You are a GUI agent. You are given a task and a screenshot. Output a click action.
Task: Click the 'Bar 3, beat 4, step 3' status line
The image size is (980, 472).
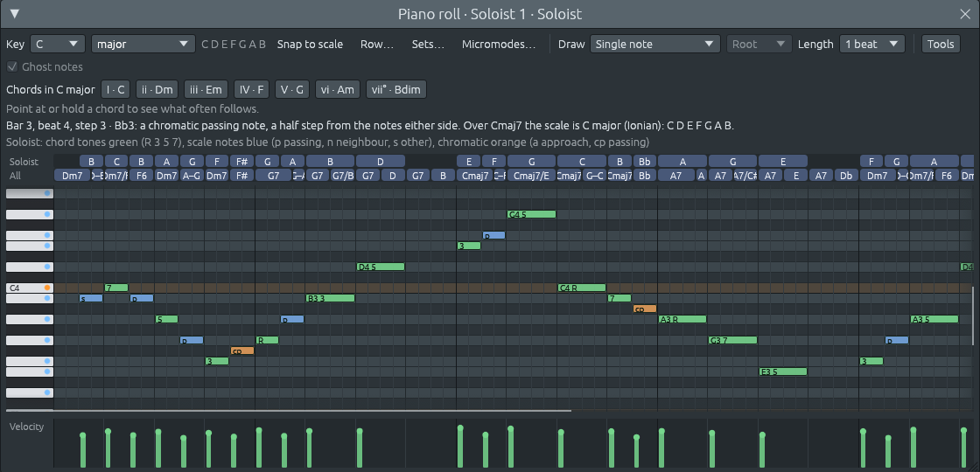pos(370,125)
